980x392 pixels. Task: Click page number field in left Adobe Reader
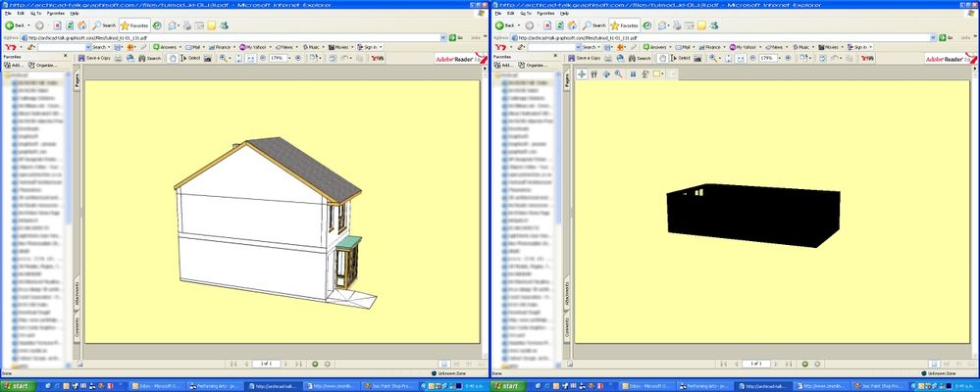tap(266, 364)
